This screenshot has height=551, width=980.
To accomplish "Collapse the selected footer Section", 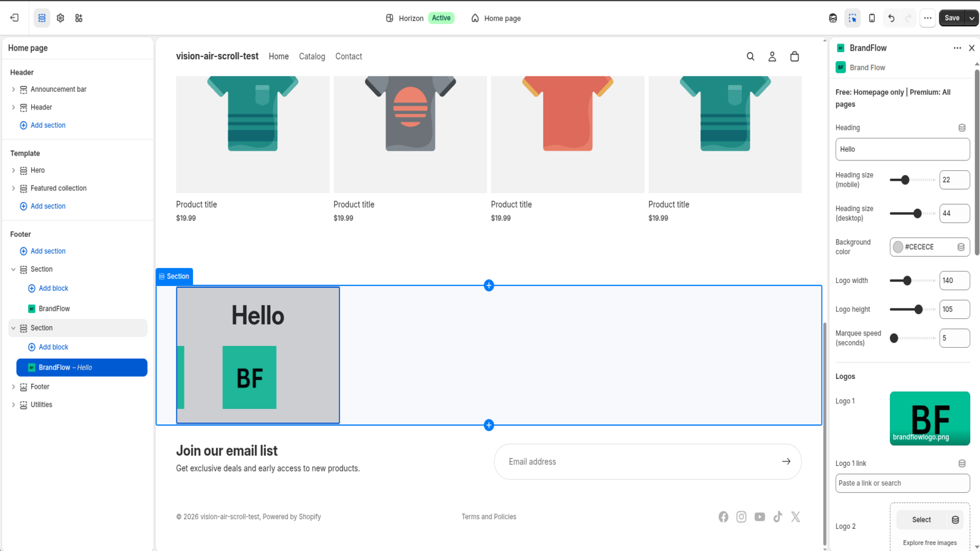I will [13, 328].
